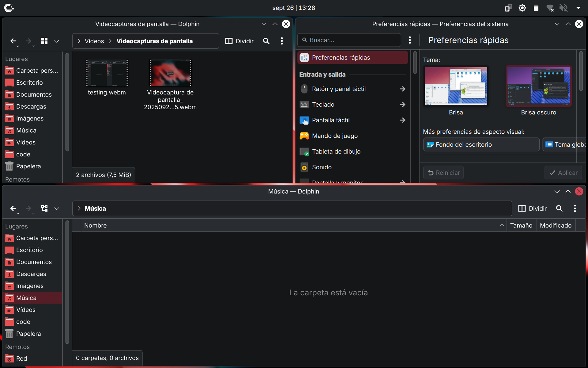The image size is (588, 368).
Task: Click the back arrow in the Videocapturas Dolphin window
Action: coord(13,41)
